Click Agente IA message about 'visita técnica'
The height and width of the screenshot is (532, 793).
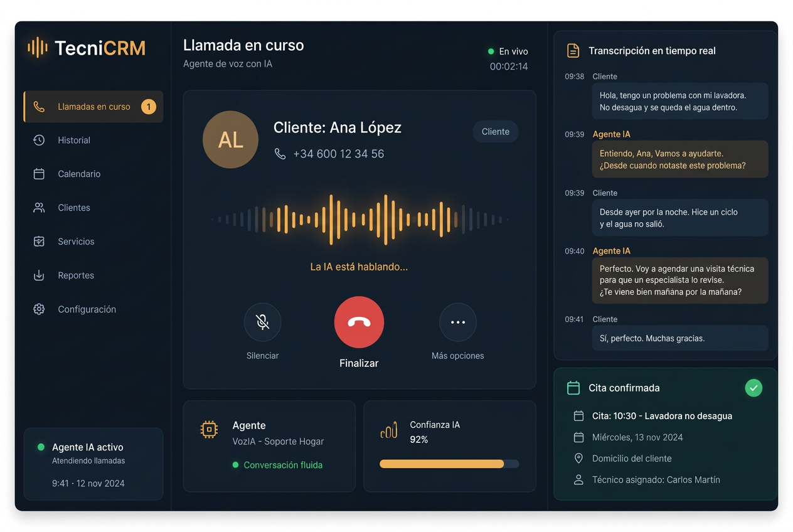(680, 280)
